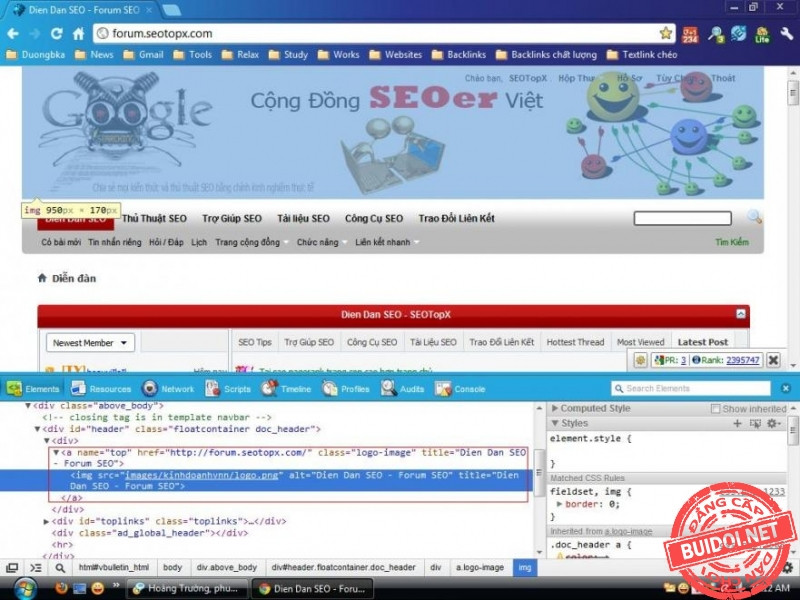
Task: Switch to the Resources panel
Action: click(x=101, y=389)
